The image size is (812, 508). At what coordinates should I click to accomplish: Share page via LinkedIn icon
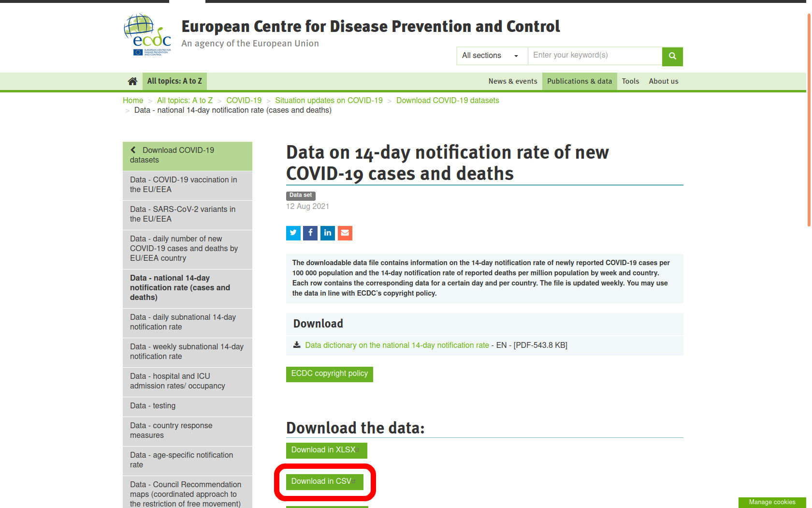[x=328, y=233]
